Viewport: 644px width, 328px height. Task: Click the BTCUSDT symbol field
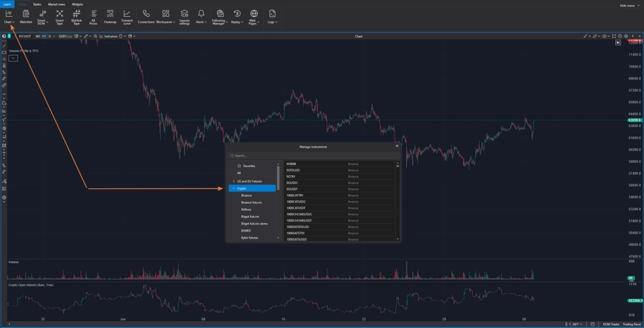pos(24,36)
